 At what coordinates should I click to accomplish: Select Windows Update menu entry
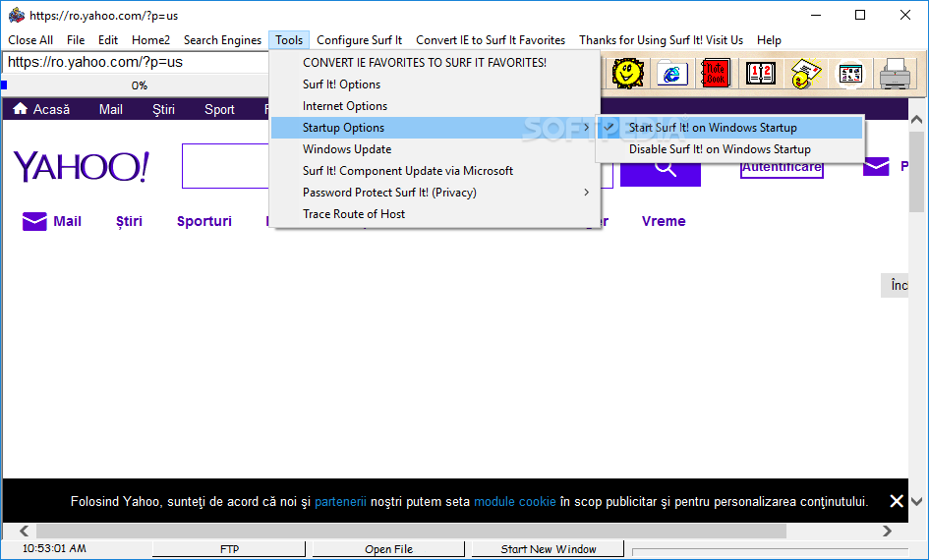click(435, 149)
